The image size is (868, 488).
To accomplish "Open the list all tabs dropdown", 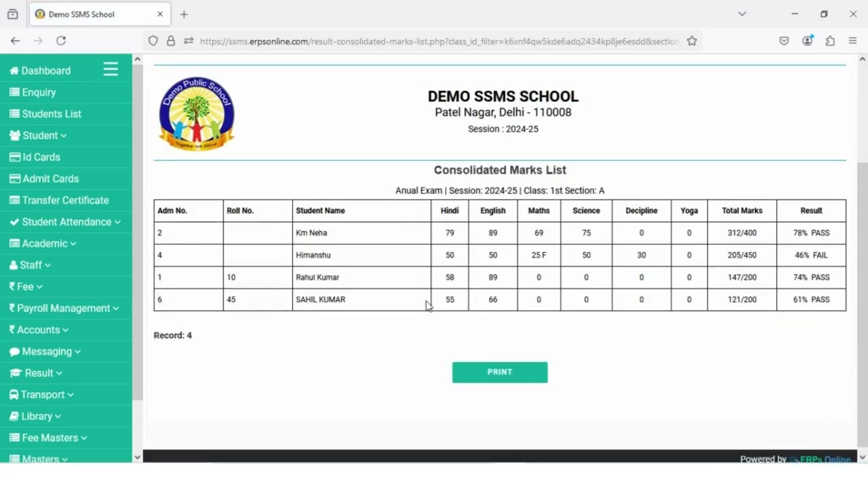I will pos(742,14).
